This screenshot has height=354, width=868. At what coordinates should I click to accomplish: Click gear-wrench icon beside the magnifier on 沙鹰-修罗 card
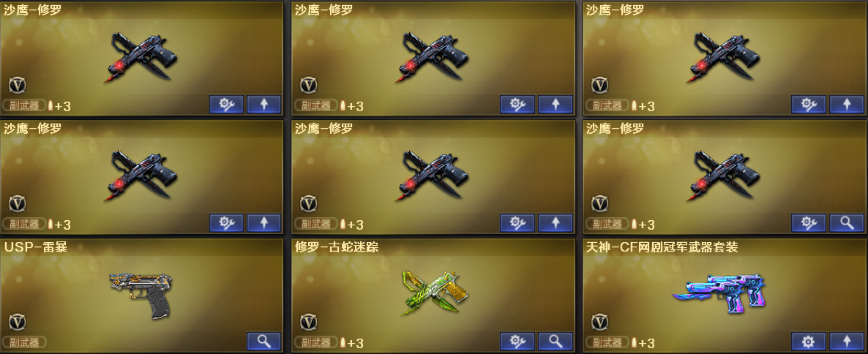coord(808,223)
